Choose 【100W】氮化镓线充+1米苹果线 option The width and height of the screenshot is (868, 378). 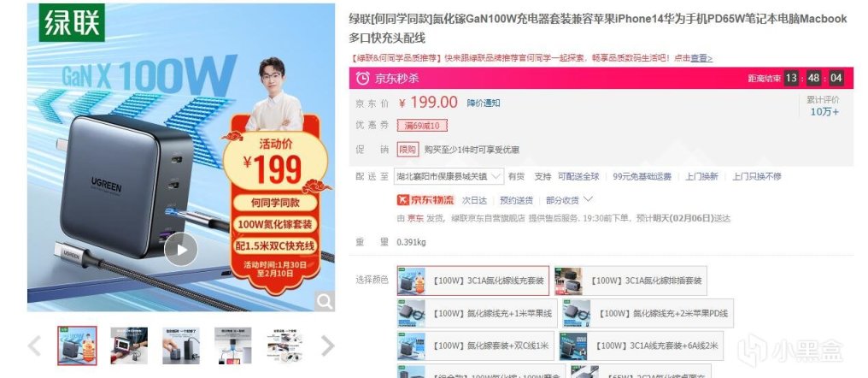coord(478,313)
